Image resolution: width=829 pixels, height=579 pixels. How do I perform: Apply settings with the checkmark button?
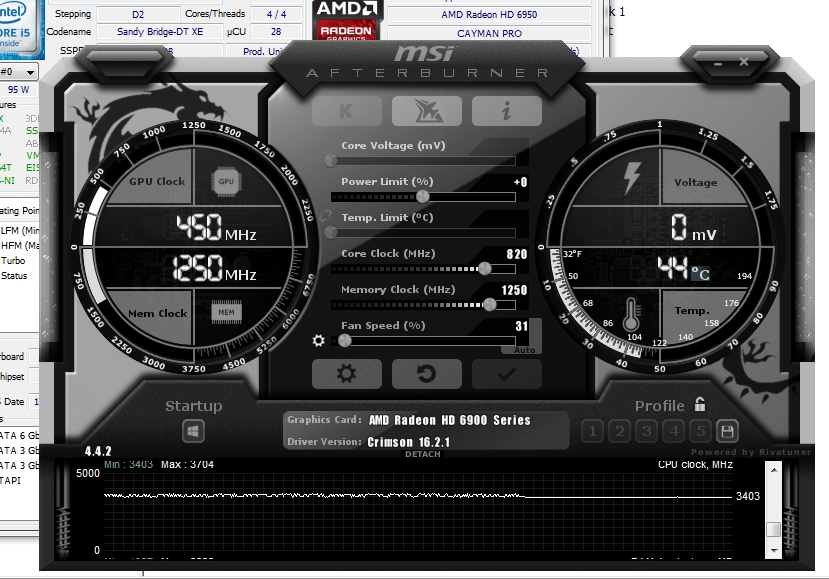coord(506,374)
